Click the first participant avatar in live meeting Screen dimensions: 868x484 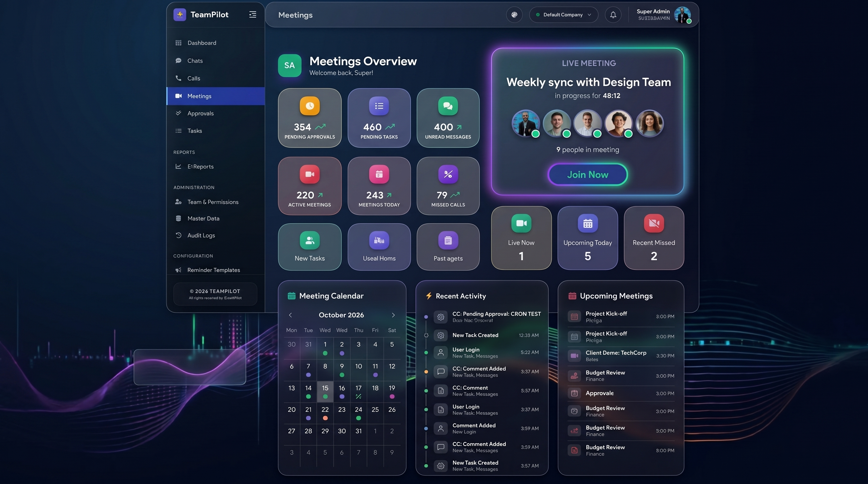pos(526,123)
